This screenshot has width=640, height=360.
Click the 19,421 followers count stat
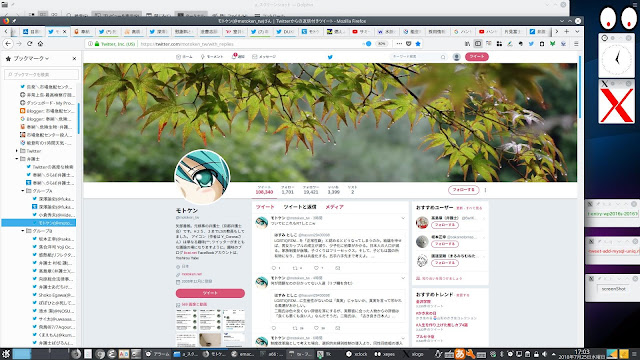[x=311, y=190]
